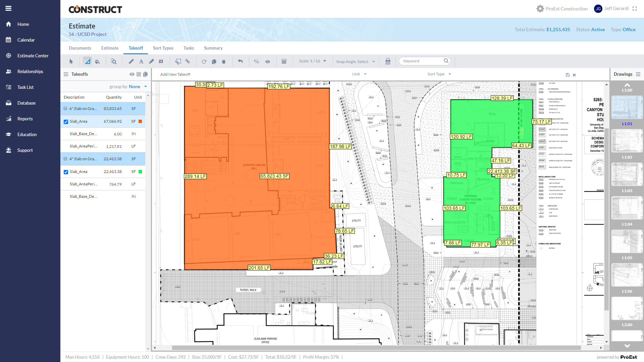
Task: Select the pointer arrow tool
Action: click(71, 61)
